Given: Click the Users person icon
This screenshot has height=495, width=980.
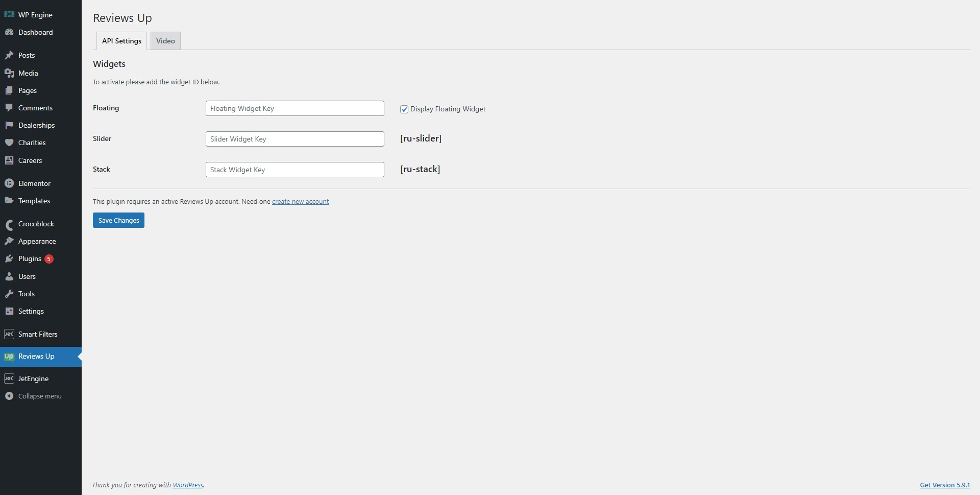Looking at the screenshot, I should click(x=9, y=276).
